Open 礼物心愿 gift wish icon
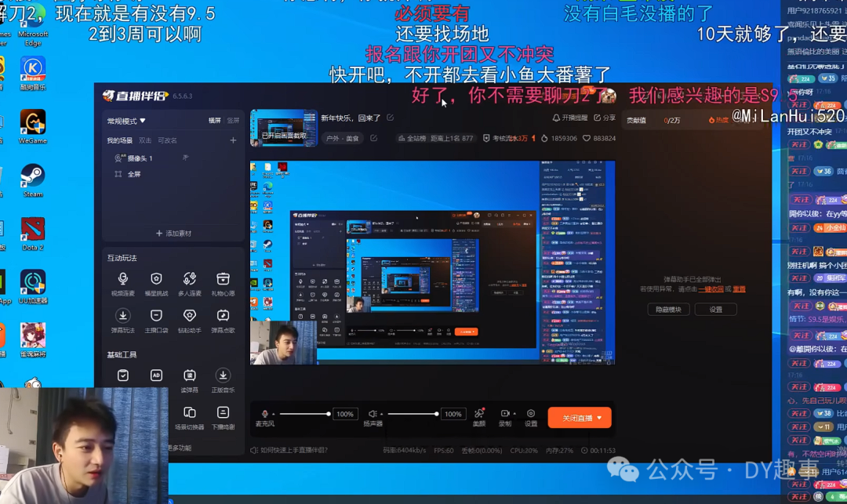Screen dimensions: 847x504 223,283
